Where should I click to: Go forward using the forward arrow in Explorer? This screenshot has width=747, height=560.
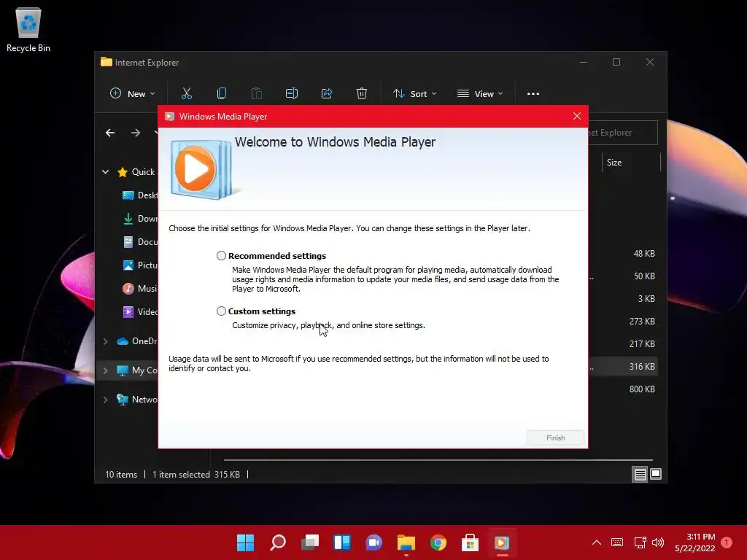click(x=136, y=133)
